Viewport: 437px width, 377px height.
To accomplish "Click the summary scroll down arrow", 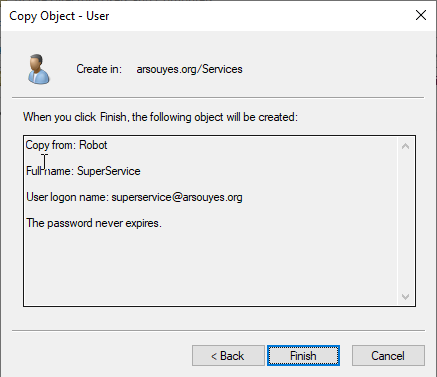I will 405,296.
